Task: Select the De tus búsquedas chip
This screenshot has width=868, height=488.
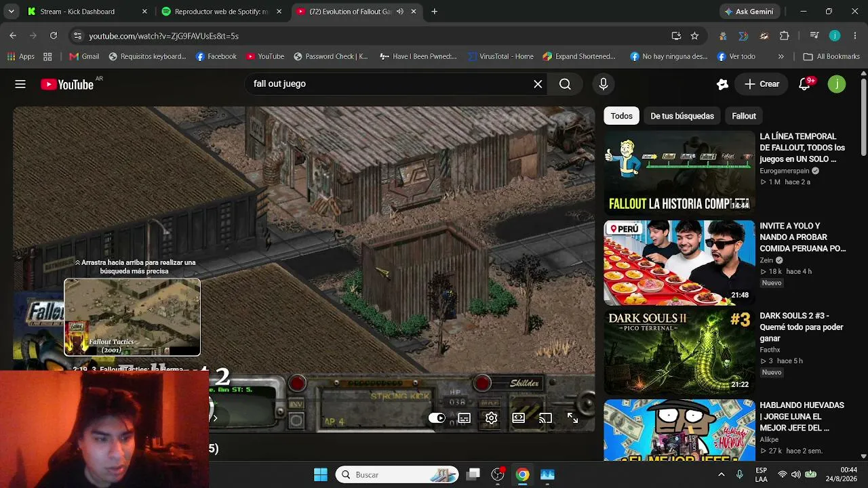Action: coord(682,116)
